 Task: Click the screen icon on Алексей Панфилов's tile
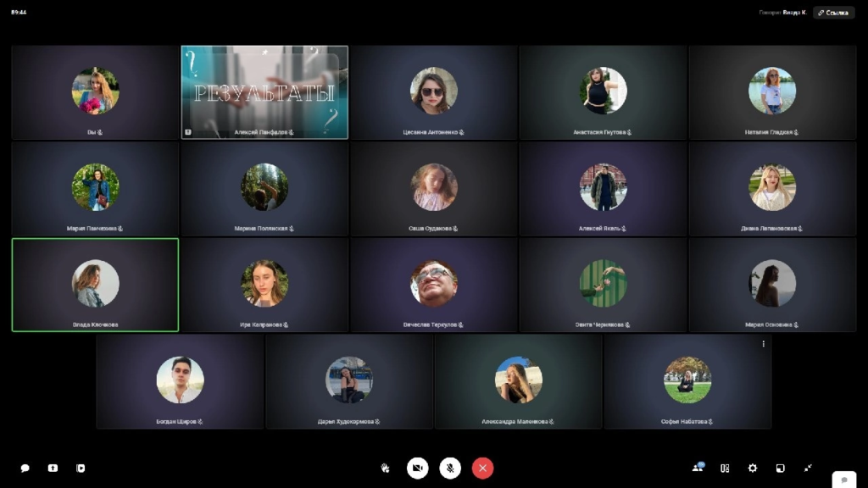pos(188,132)
